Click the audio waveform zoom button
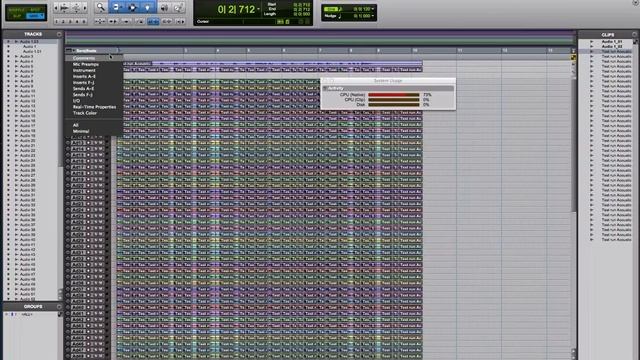 [64, 8]
